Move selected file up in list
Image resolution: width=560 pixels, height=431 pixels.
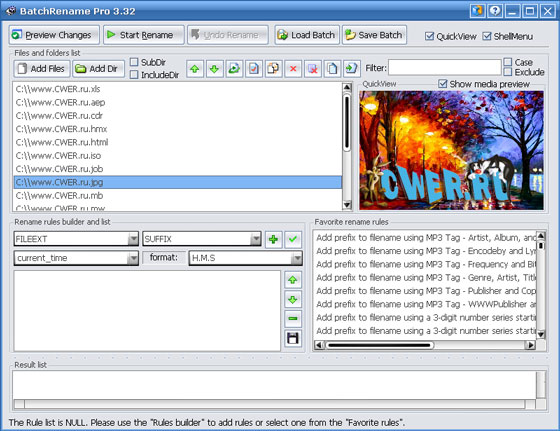(x=195, y=69)
